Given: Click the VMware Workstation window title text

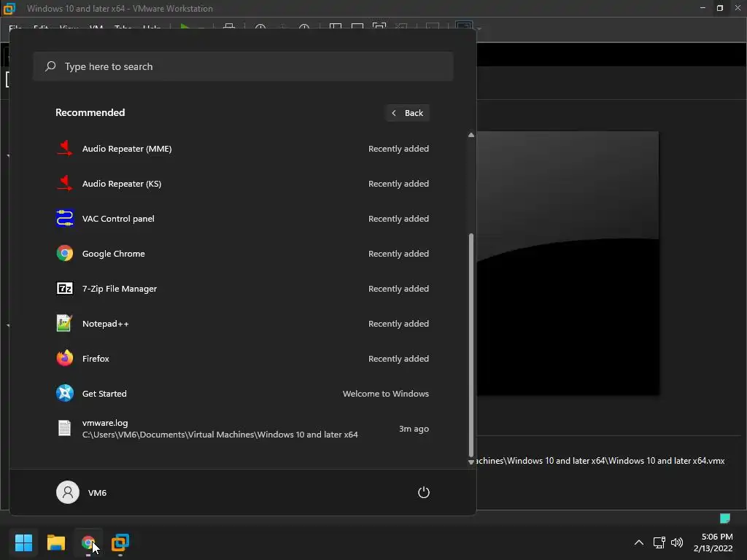Looking at the screenshot, I should (x=120, y=9).
